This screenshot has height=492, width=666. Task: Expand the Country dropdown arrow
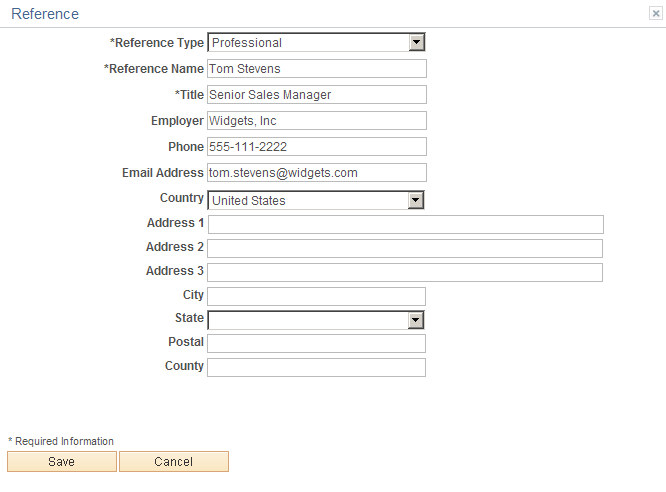point(415,200)
